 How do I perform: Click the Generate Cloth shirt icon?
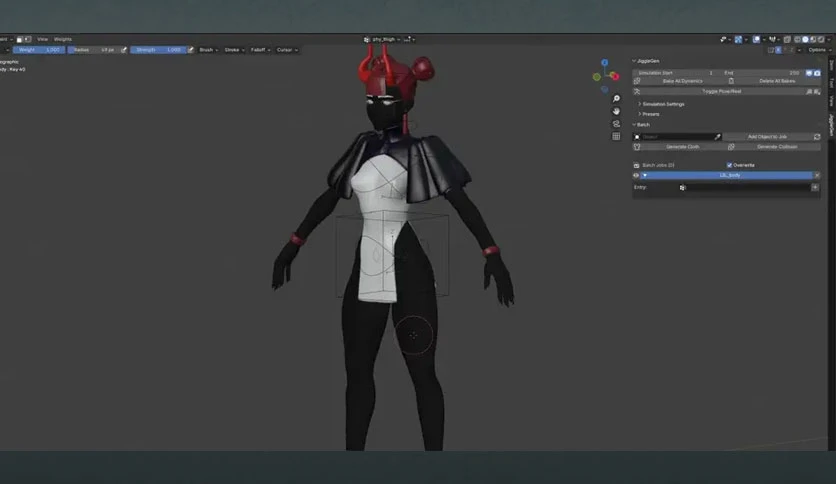pyautogui.click(x=637, y=147)
